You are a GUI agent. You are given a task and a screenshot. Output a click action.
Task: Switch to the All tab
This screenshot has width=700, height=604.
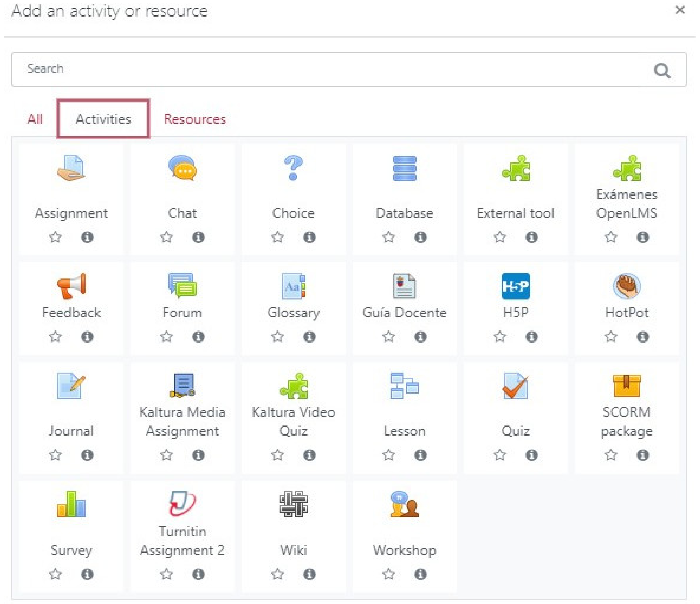[35, 119]
